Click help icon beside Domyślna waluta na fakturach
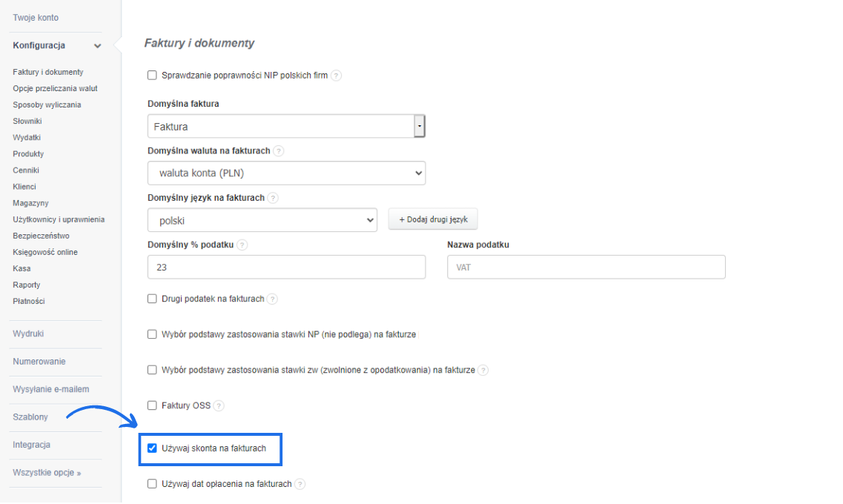 (279, 151)
